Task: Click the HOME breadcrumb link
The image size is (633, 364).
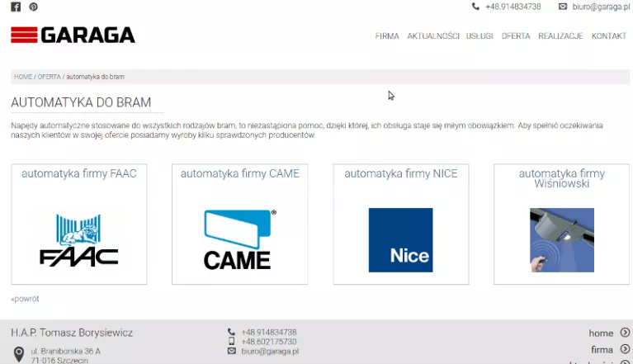Action: (23, 77)
